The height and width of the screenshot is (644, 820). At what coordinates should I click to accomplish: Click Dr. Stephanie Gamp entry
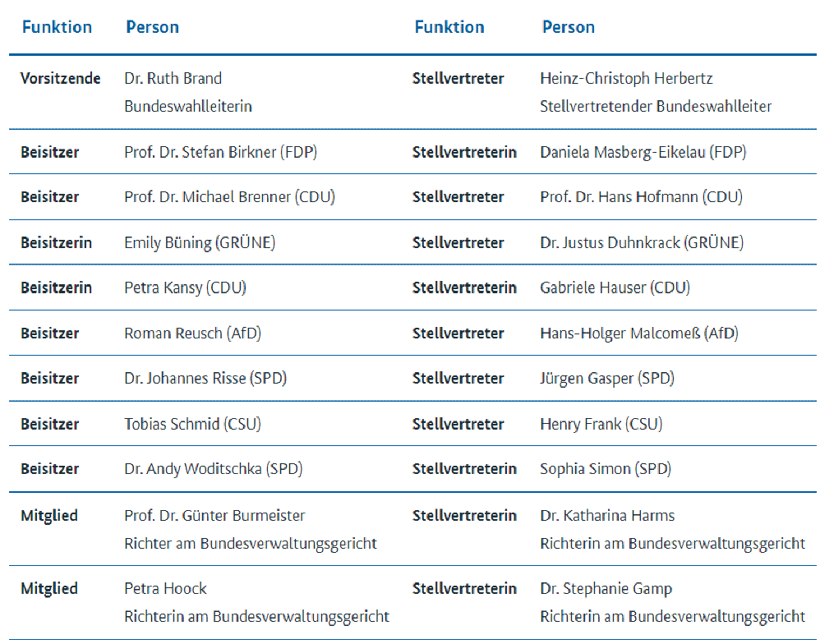(x=606, y=589)
